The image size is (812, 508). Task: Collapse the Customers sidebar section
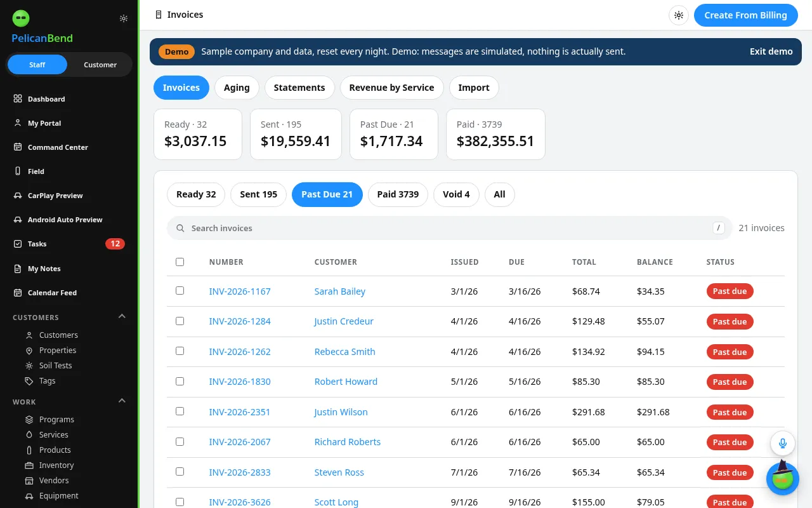[x=122, y=317]
